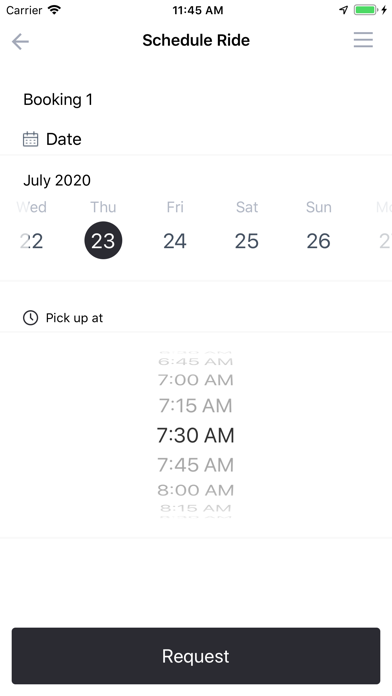The width and height of the screenshot is (392, 696).
Task: Choose 7:45 AM in time picker
Action: pyautogui.click(x=196, y=465)
